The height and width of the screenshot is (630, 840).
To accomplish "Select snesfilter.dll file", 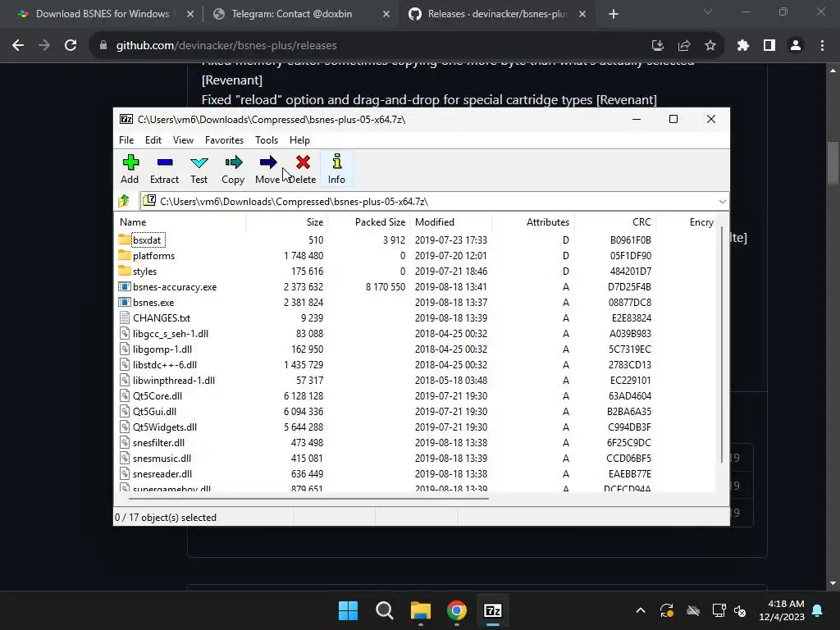I will click(x=158, y=442).
